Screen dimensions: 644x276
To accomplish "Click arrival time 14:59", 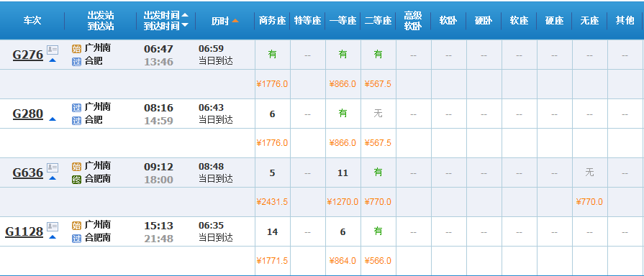I will 158,121.
